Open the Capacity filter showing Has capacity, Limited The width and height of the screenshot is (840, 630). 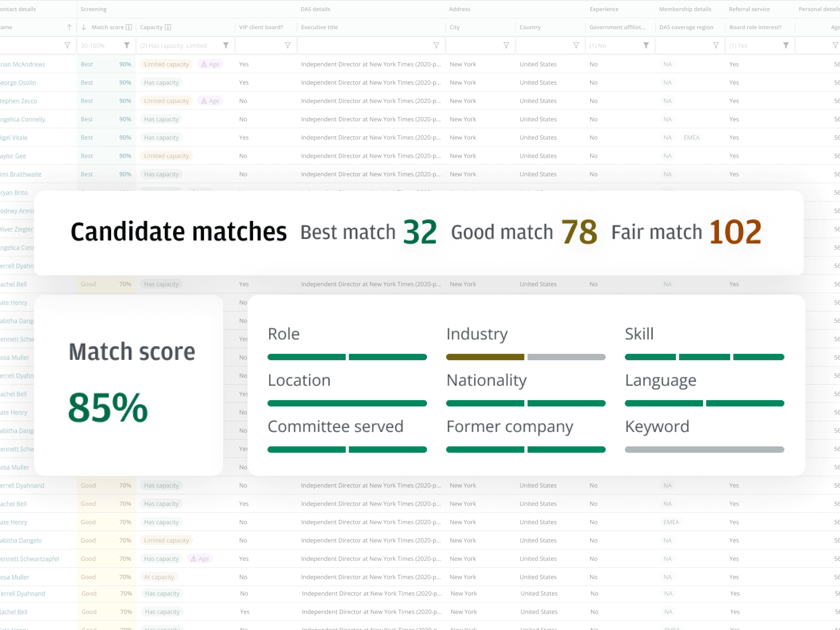click(185, 45)
